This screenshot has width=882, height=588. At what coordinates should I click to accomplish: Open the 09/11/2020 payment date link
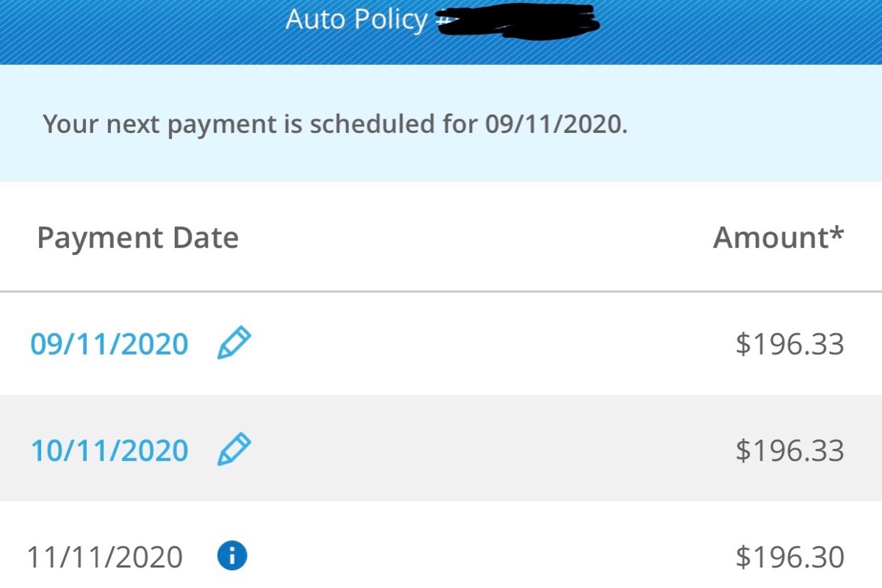click(x=109, y=344)
